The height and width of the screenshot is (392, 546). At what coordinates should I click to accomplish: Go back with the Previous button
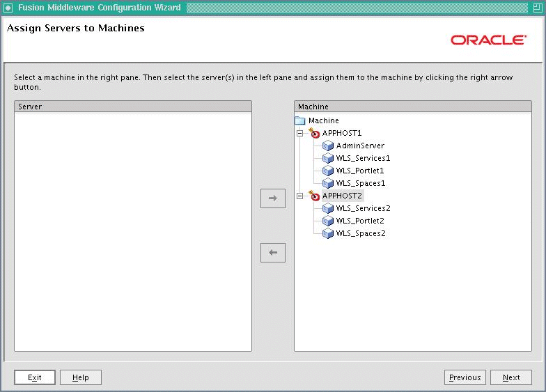pos(465,377)
